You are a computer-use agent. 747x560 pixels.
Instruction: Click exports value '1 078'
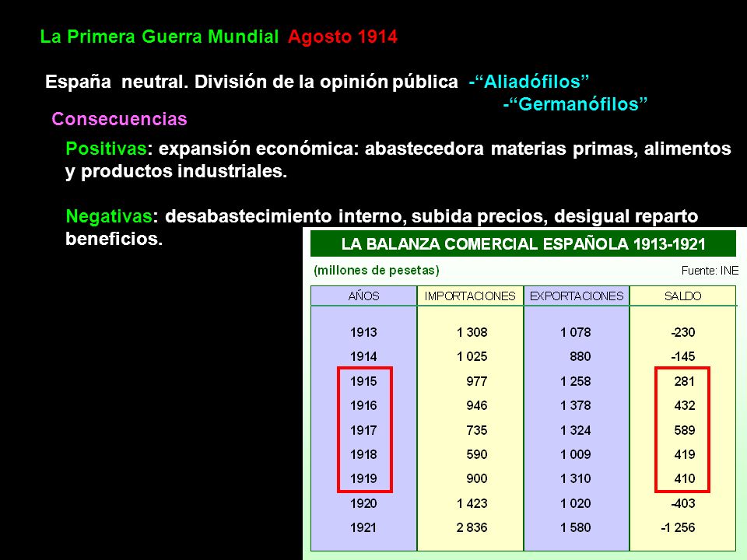(x=576, y=332)
